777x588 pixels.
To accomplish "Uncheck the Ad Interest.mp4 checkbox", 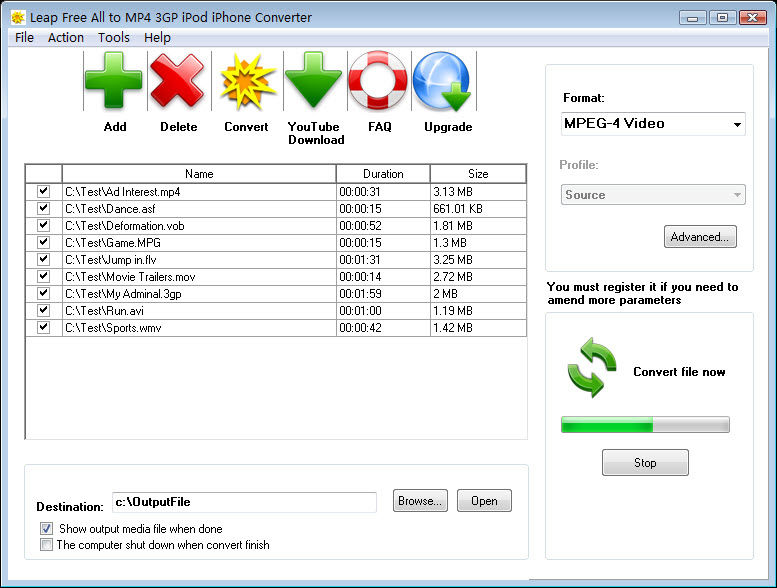I will coord(44,192).
